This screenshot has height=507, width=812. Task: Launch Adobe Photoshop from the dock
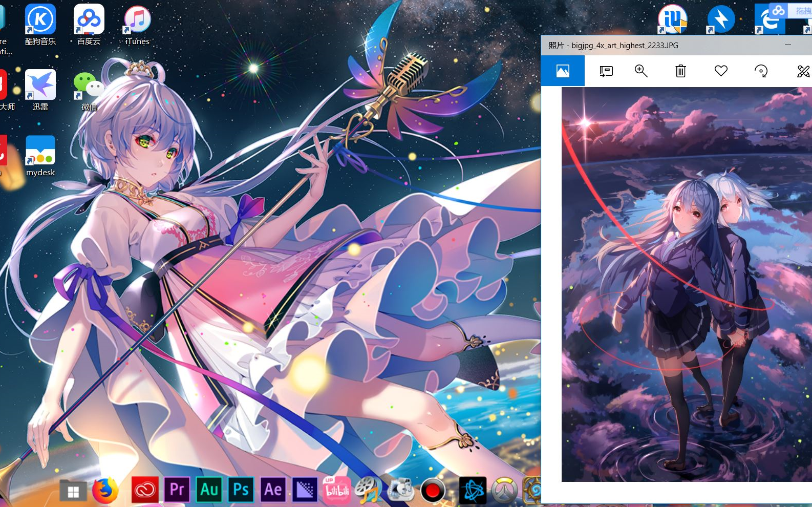[x=241, y=490]
